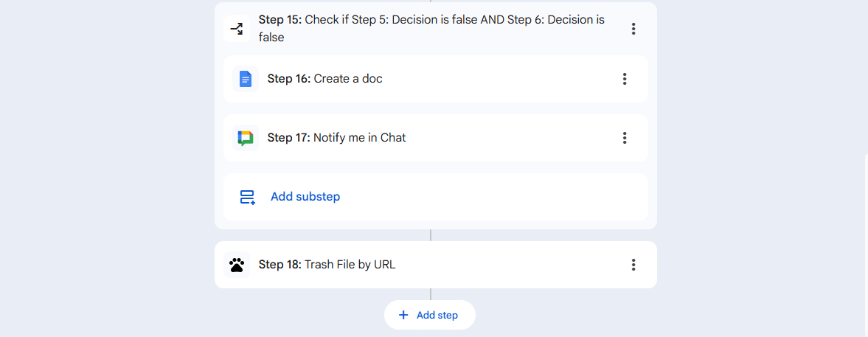
Task: Click the connector line above Add step button
Action: [431, 294]
